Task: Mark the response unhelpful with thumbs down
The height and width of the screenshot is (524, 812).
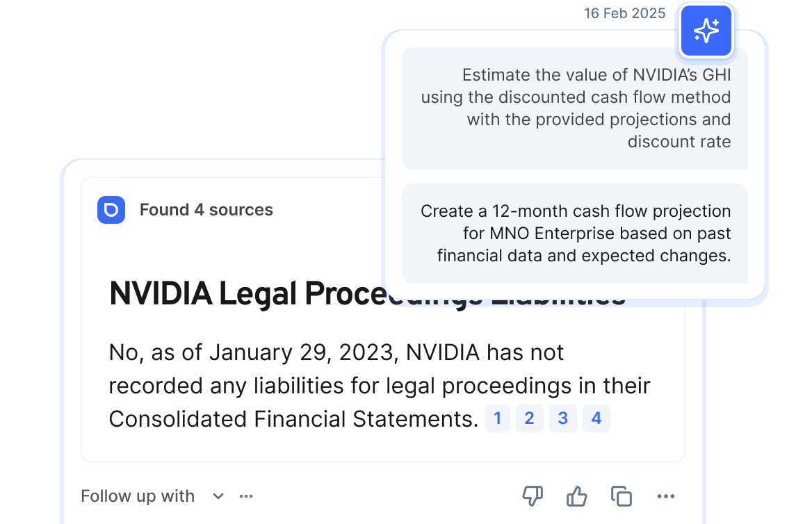Action: [533, 496]
